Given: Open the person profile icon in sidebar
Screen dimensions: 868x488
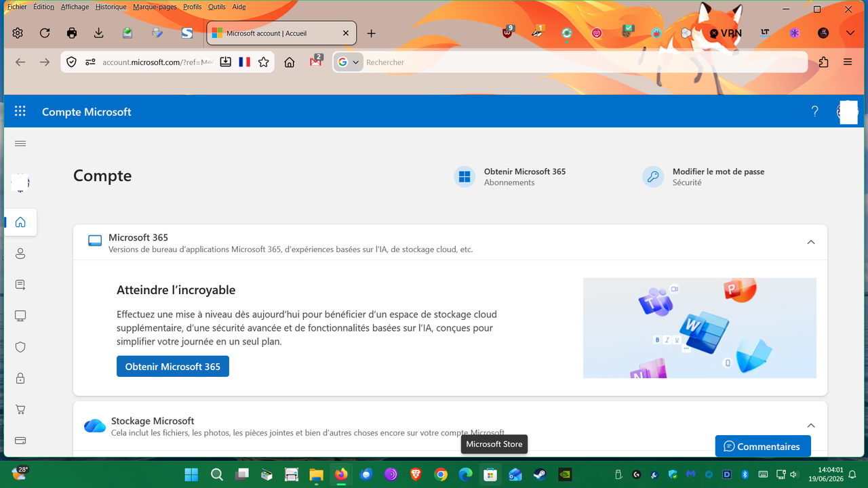Looking at the screenshot, I should pos(20,253).
